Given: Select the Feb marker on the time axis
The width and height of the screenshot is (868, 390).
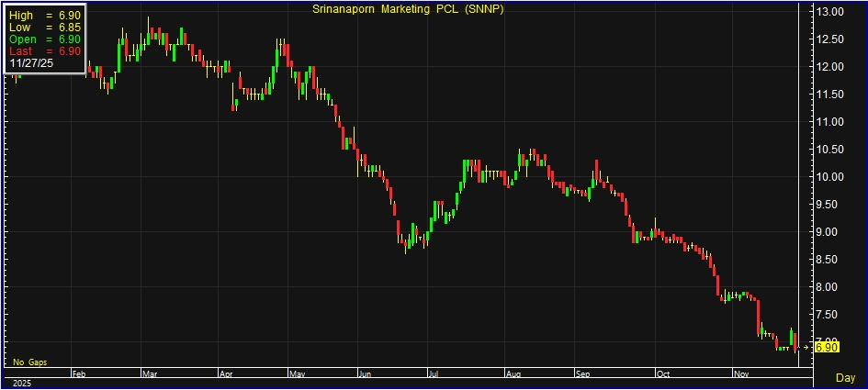Looking at the screenshot, I should (x=79, y=374).
